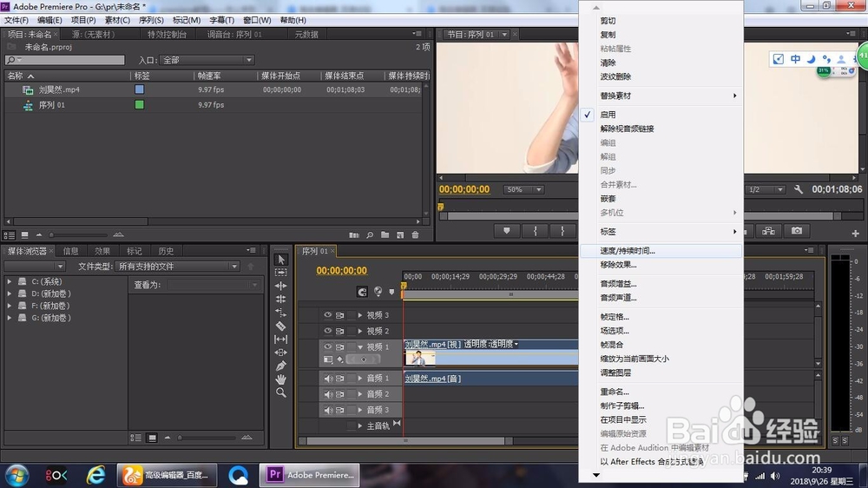
Task: Hide video track 视频 2 eye
Action: [328, 331]
